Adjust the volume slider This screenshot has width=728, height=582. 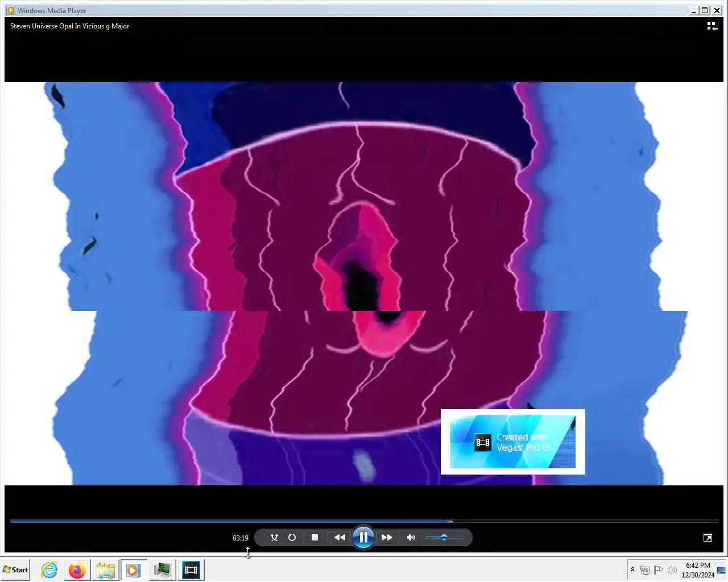(x=444, y=537)
